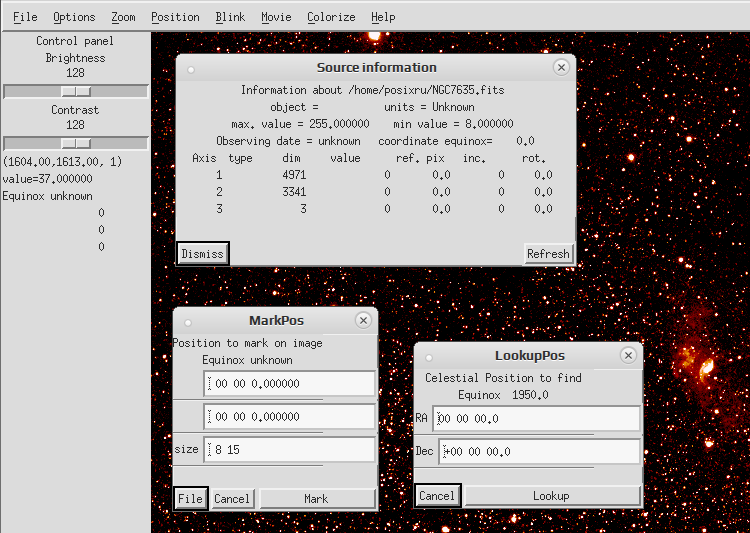Click the min value = 8.000000 text

[x=453, y=124]
